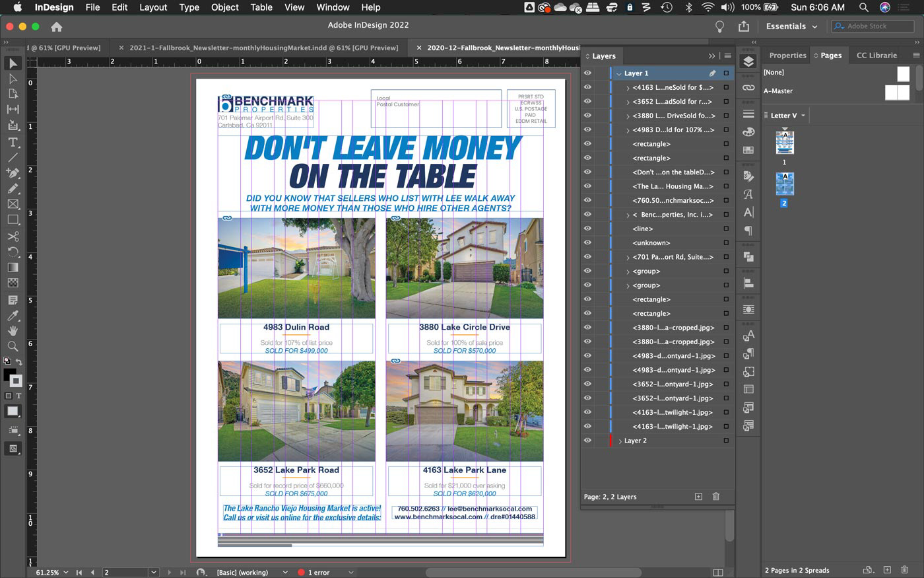Open the page number dropdown arrow

pyautogui.click(x=153, y=572)
